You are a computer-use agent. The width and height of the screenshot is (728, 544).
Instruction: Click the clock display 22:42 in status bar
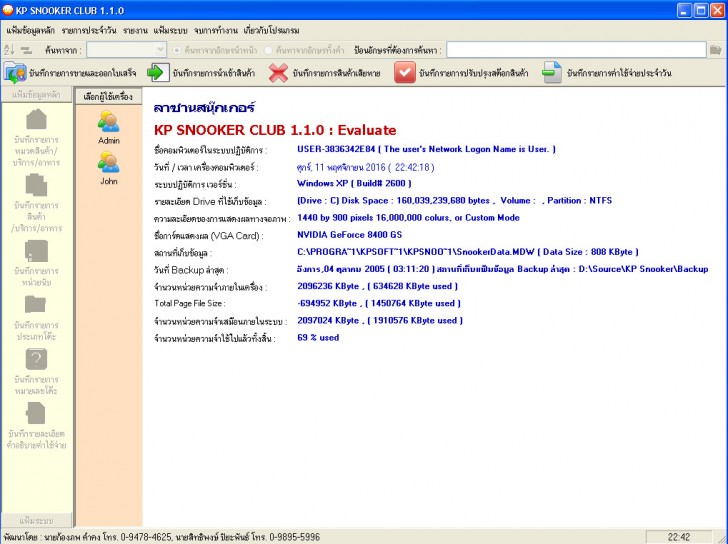pyautogui.click(x=678, y=537)
